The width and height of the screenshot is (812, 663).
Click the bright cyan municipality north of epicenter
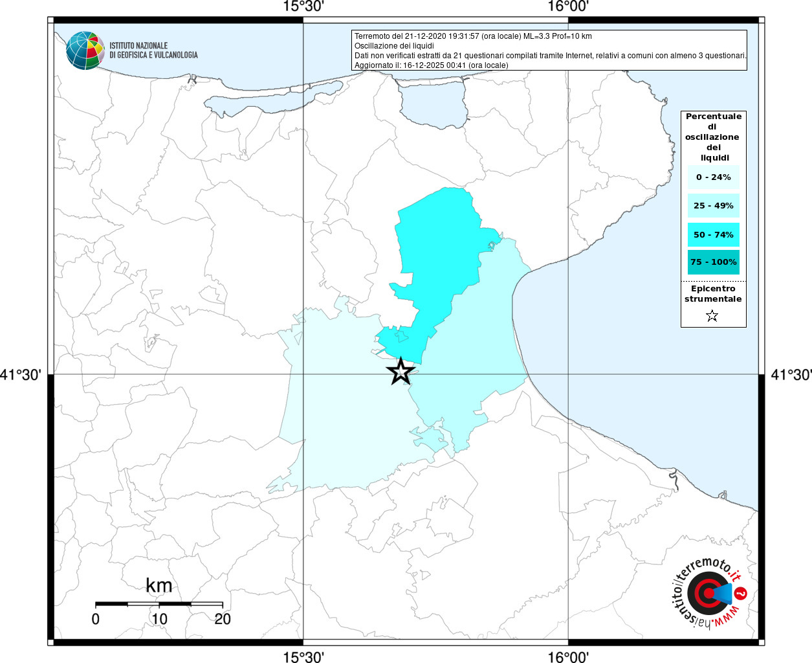[x=440, y=259]
